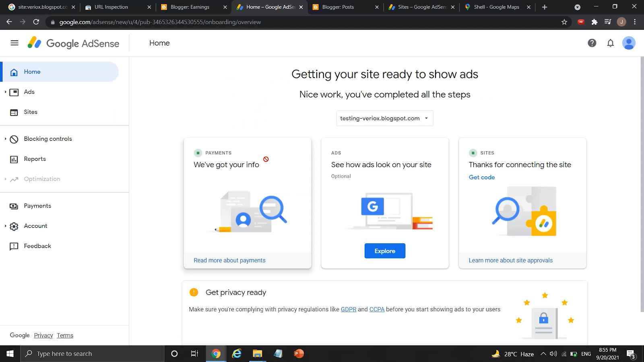Go back to the previous page
644x362 pixels.
click(9, 22)
